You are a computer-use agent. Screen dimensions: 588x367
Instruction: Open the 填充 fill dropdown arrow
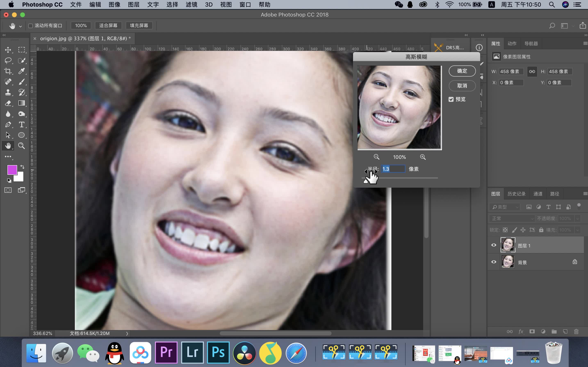pyautogui.click(x=578, y=230)
